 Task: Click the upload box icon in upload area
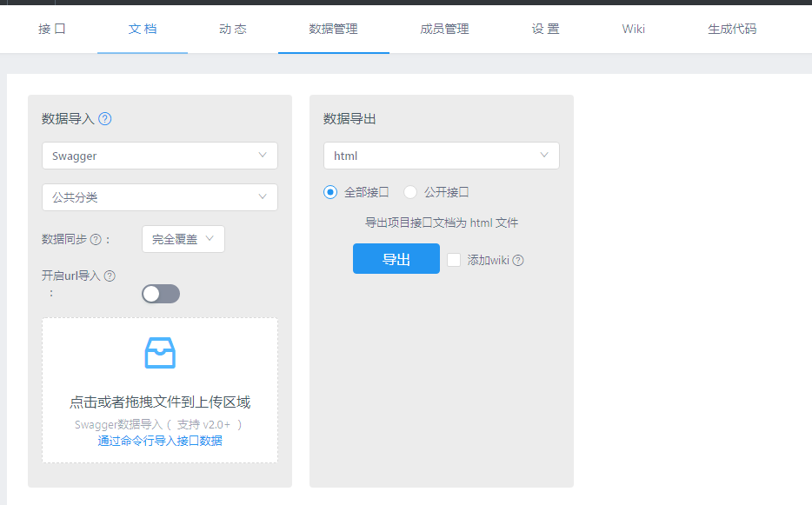point(159,353)
